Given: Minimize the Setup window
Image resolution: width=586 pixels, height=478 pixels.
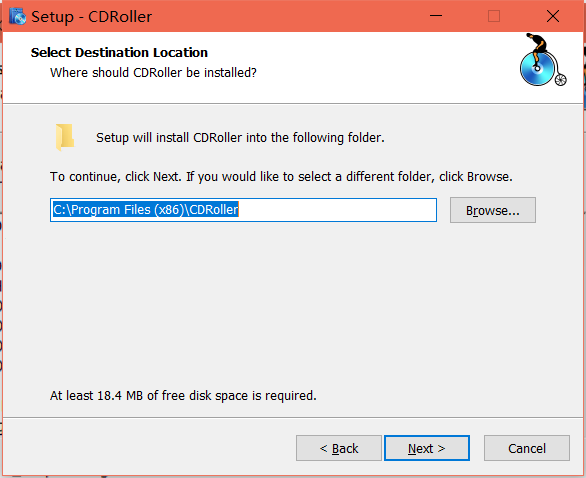Looking at the screenshot, I should (x=436, y=16).
